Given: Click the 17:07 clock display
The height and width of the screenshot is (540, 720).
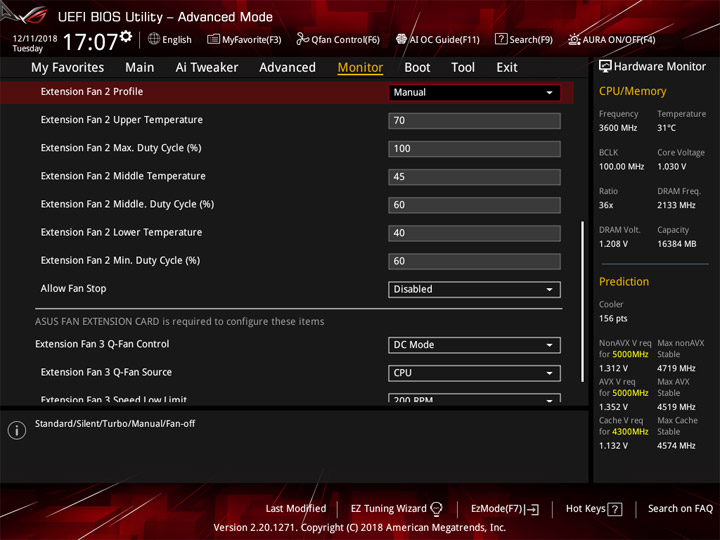Looking at the screenshot, I should (90, 42).
